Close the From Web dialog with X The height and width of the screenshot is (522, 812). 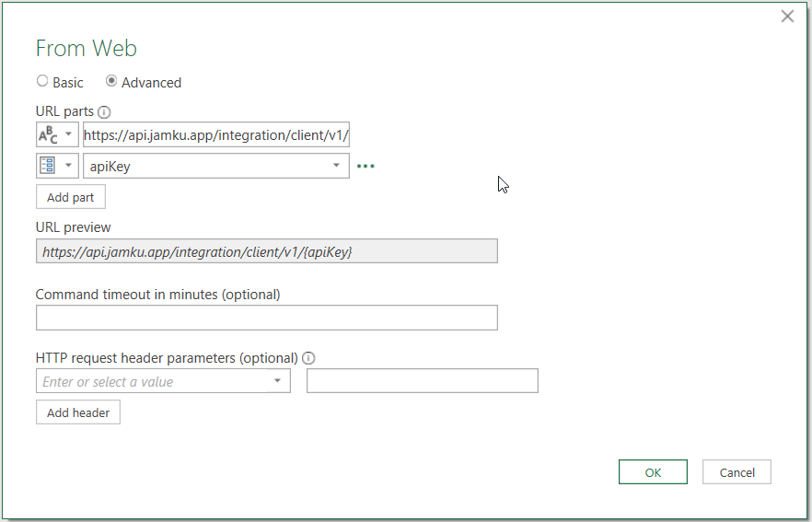pos(787,17)
